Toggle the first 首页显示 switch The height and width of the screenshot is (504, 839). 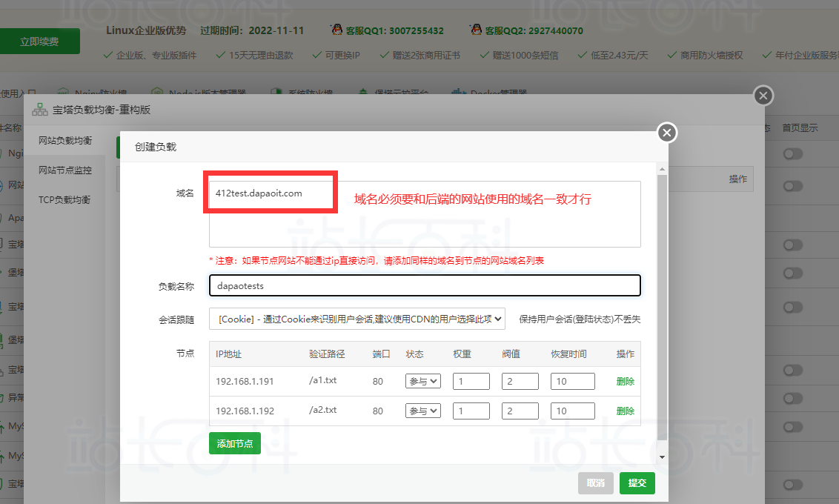click(x=793, y=153)
